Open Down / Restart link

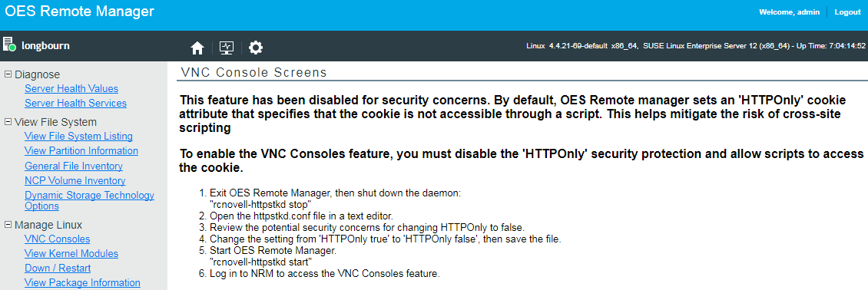[x=58, y=268]
